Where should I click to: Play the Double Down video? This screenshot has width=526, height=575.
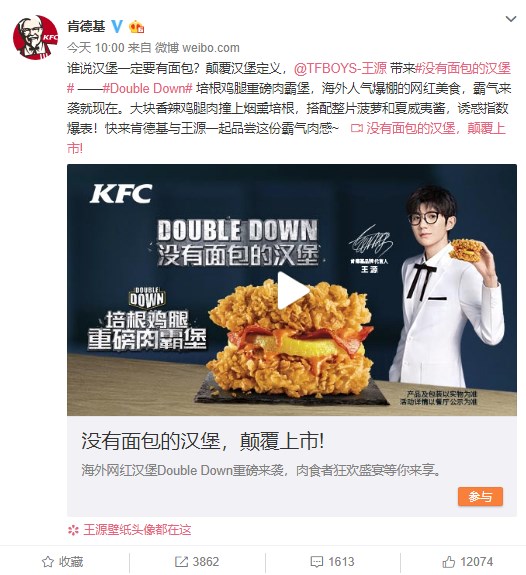[292, 290]
